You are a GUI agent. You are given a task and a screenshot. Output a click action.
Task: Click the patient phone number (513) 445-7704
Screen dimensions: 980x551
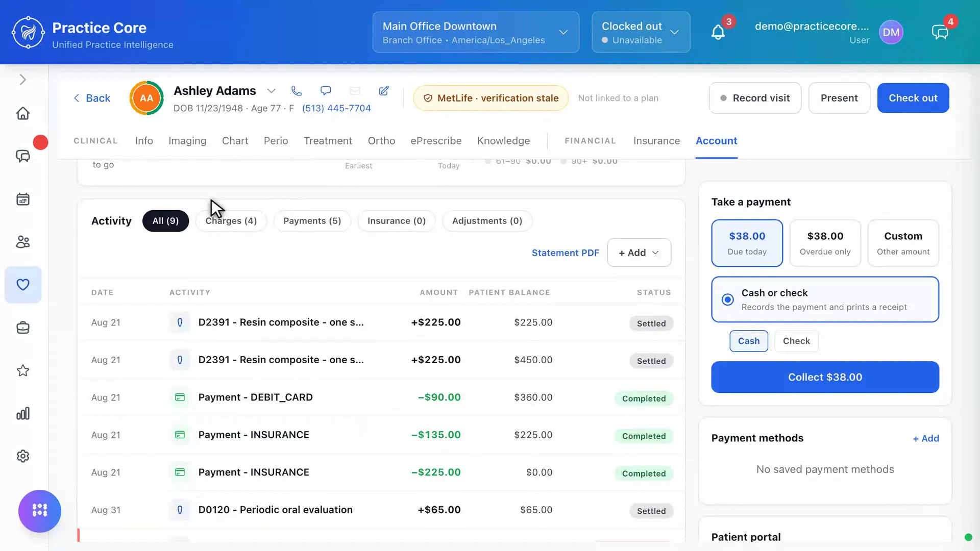click(336, 108)
